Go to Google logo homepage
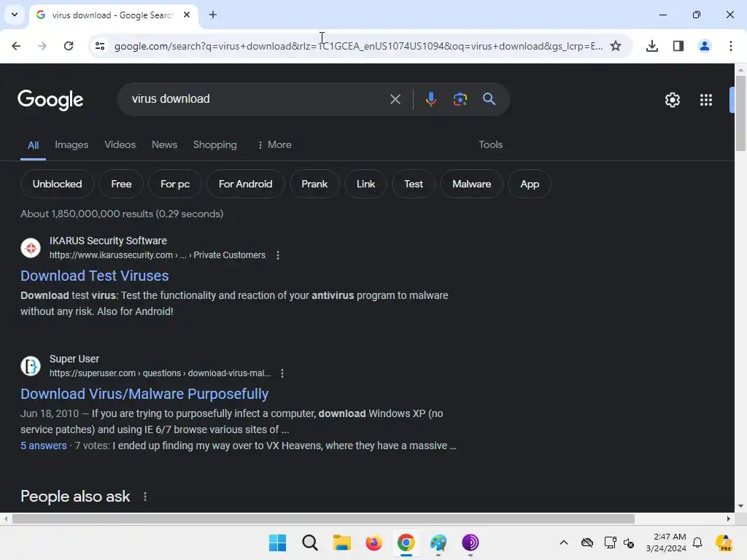The image size is (747, 560). [x=50, y=99]
